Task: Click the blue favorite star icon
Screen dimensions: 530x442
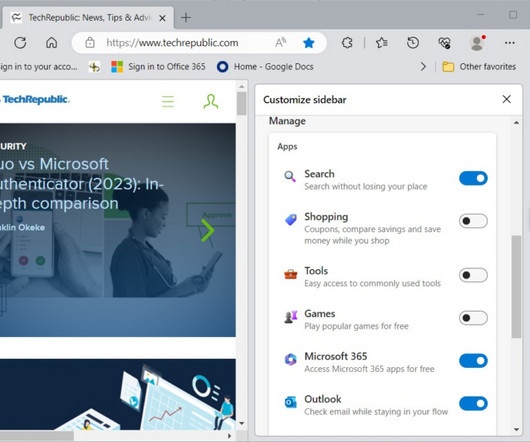Action: pos(309,43)
